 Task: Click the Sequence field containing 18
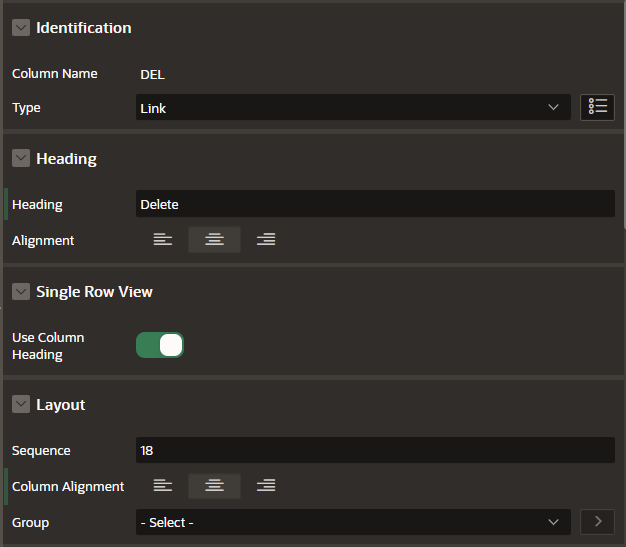375,450
